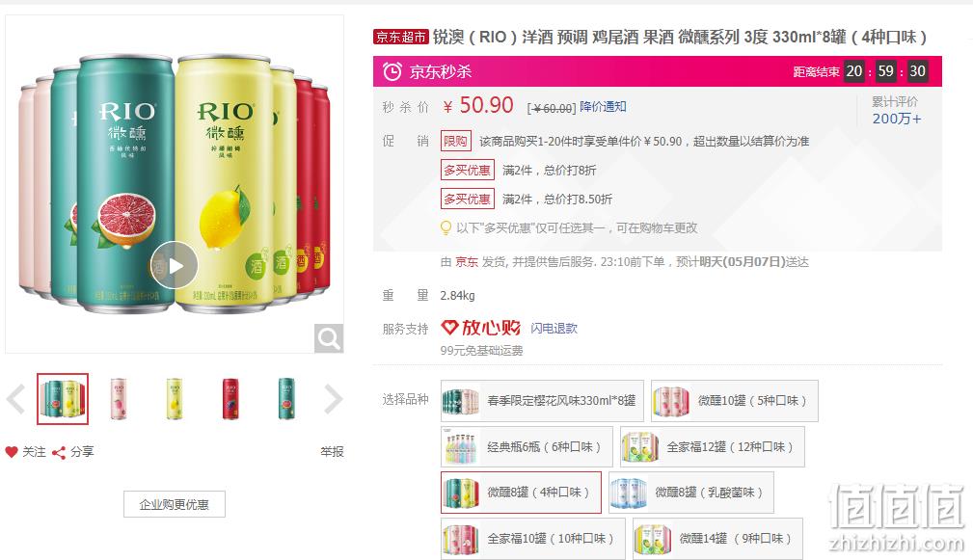Screen dimensions: 973x560
Task: Select the red can thumbnail
Action: 230,399
